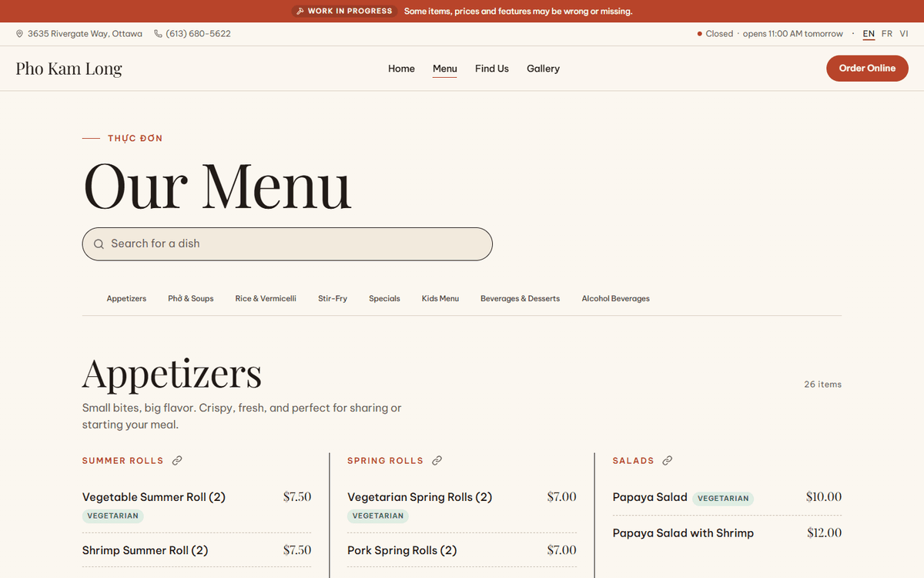Click the location pin icon beside the address
The width and height of the screenshot is (924, 578).
19,34
